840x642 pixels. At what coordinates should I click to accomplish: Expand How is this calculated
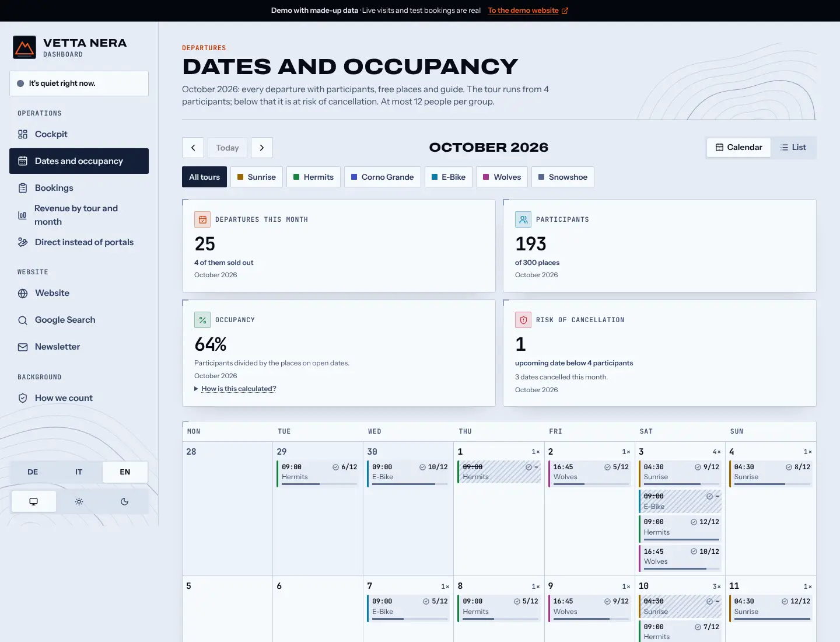tap(239, 389)
